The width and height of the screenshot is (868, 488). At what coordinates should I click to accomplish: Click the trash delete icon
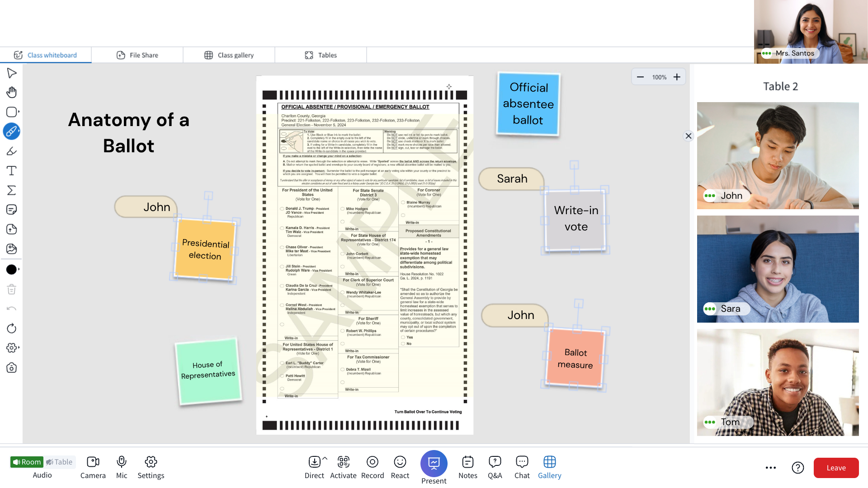[x=12, y=289]
